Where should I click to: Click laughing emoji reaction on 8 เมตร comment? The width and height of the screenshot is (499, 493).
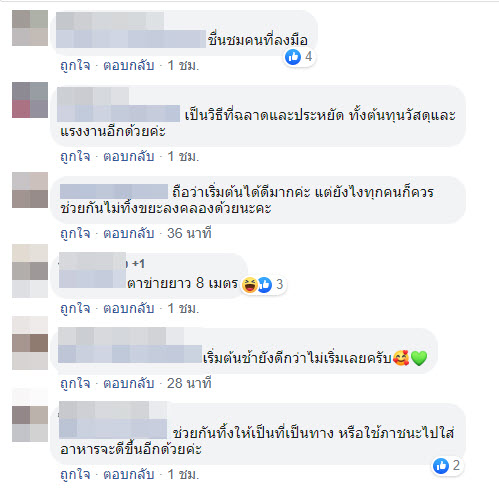tap(249, 284)
